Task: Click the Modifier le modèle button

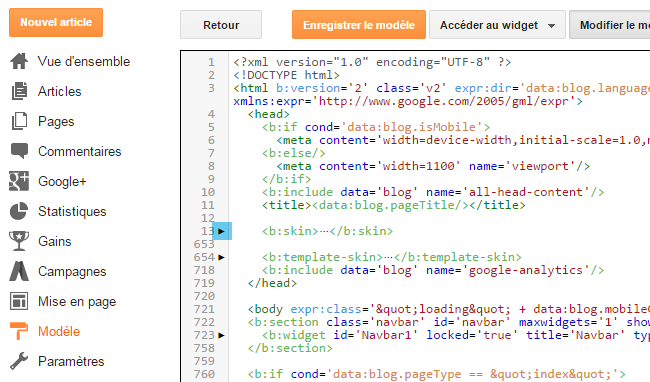Action: tap(610, 25)
